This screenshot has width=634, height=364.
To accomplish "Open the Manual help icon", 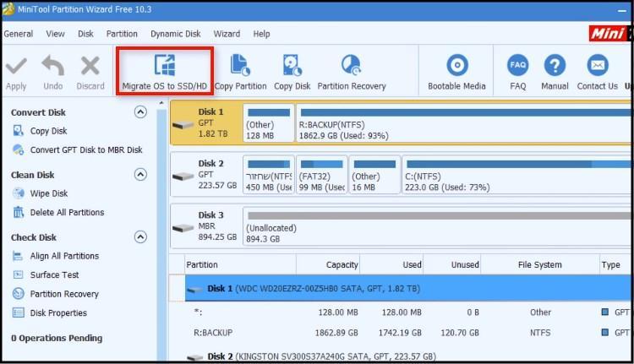I will click(555, 65).
